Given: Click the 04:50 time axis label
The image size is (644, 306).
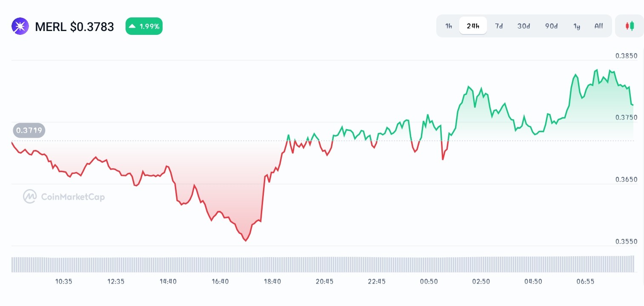Looking at the screenshot, I should point(533,281).
